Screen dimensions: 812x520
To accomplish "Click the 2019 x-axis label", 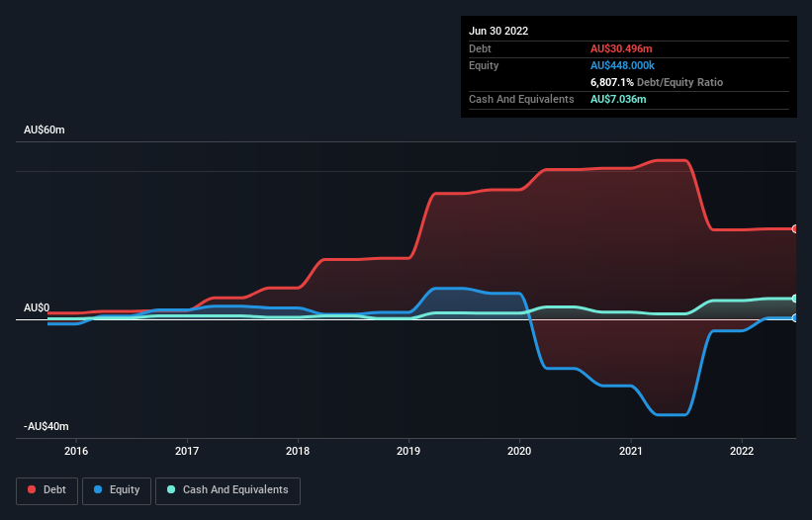I will 408,451.
